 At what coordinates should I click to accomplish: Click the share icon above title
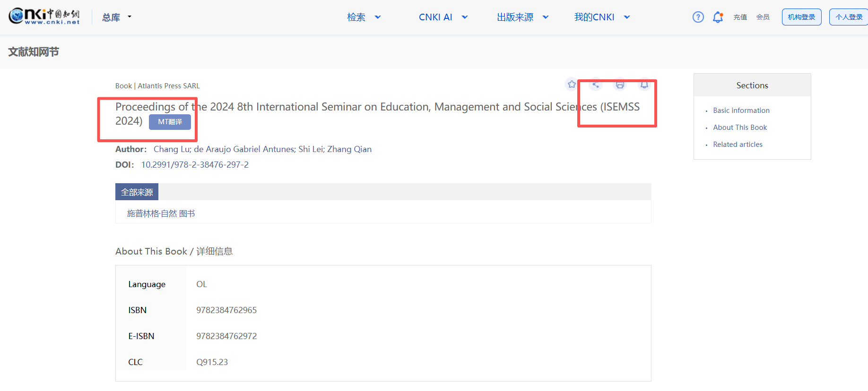tap(596, 85)
